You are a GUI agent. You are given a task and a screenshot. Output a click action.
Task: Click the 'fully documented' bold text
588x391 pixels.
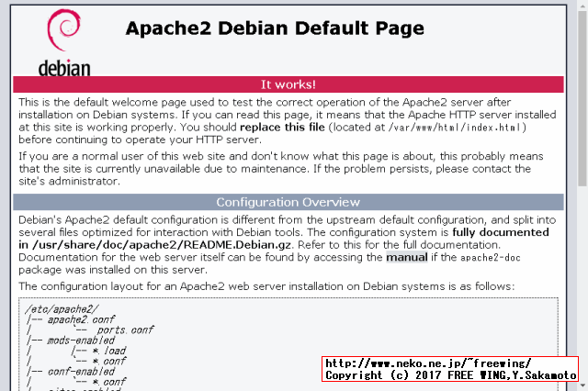point(501,232)
